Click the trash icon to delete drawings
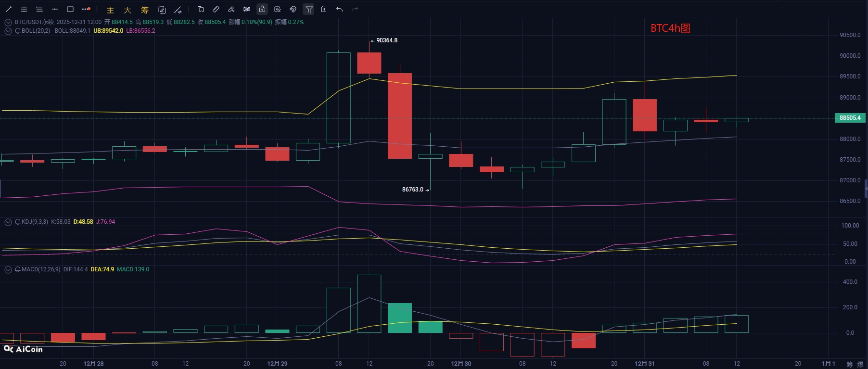Image resolution: width=868 pixels, height=369 pixels. 324,9
